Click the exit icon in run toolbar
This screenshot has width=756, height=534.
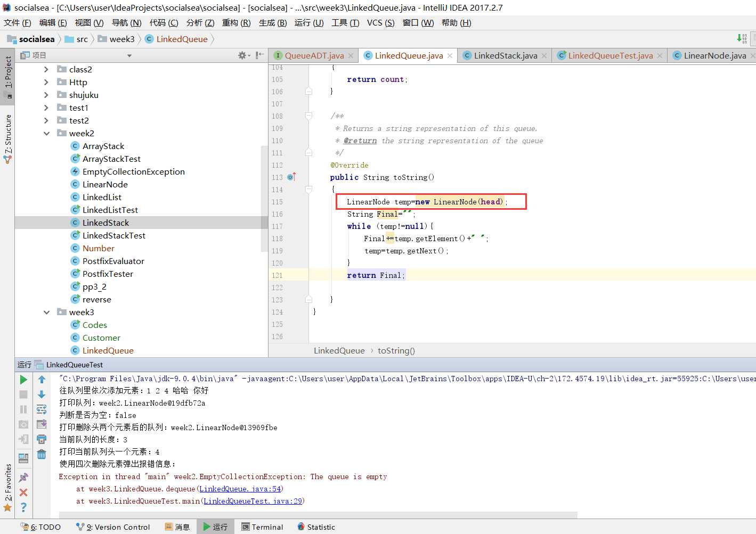pyautogui.click(x=23, y=439)
